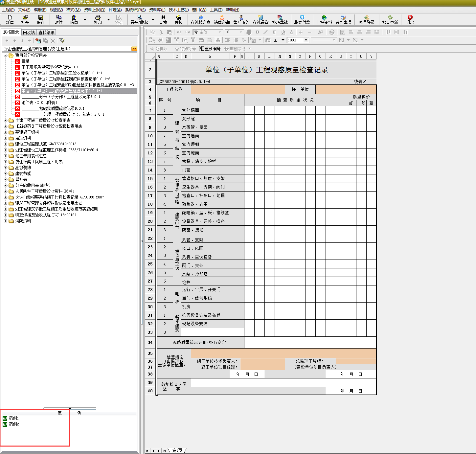476x454 pixels.
Task: Click the 上报资料 upload icon
Action: [324, 19]
